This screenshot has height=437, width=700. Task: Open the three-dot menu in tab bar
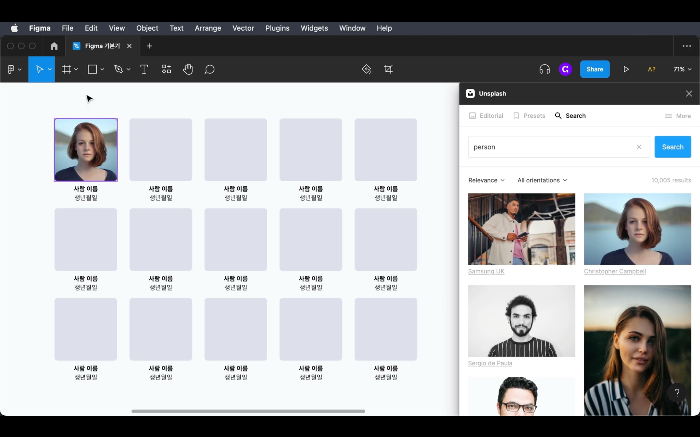[x=687, y=46]
